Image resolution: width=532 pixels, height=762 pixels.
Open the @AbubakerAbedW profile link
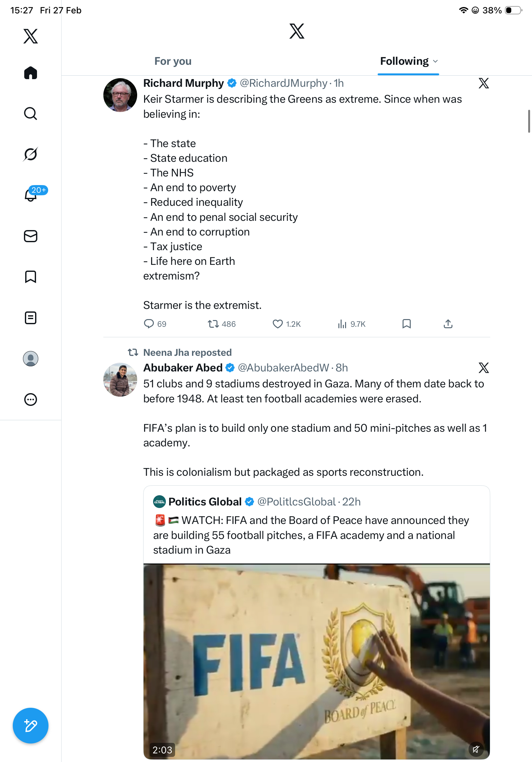pos(283,368)
